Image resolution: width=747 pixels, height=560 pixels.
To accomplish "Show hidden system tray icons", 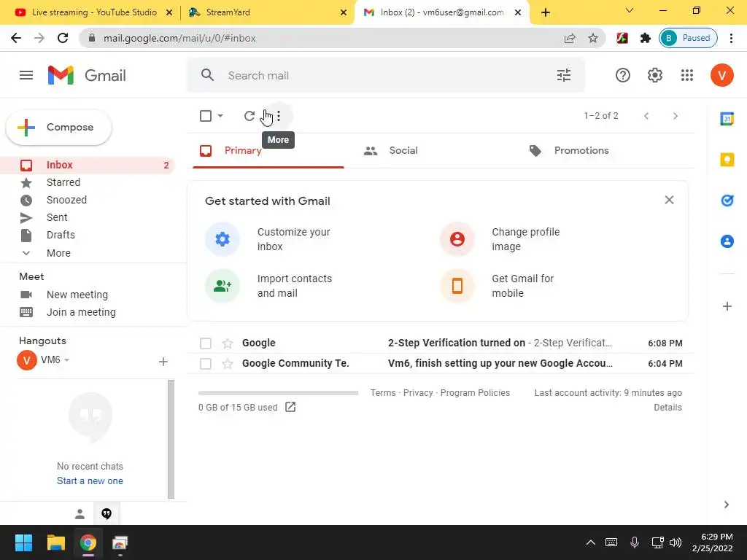I will (590, 542).
